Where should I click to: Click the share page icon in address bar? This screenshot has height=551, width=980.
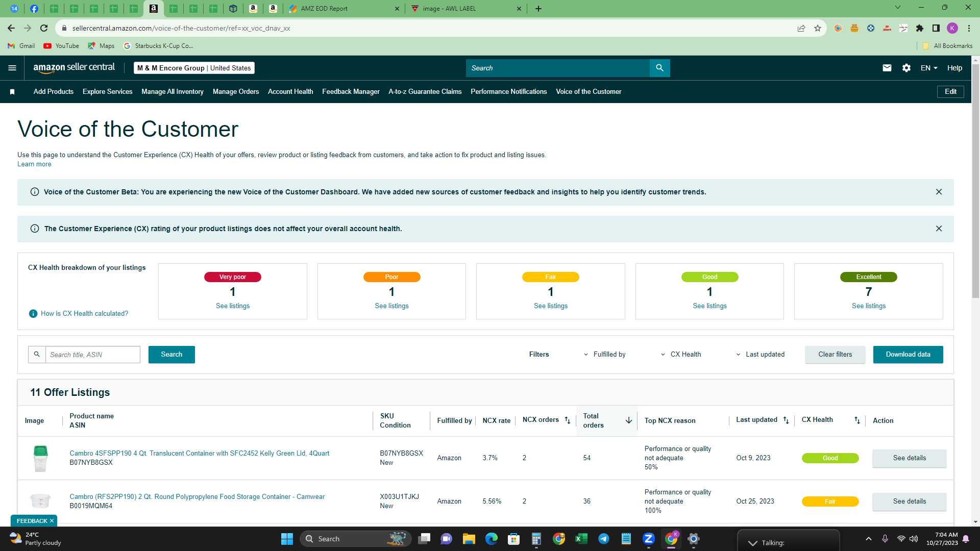click(801, 28)
